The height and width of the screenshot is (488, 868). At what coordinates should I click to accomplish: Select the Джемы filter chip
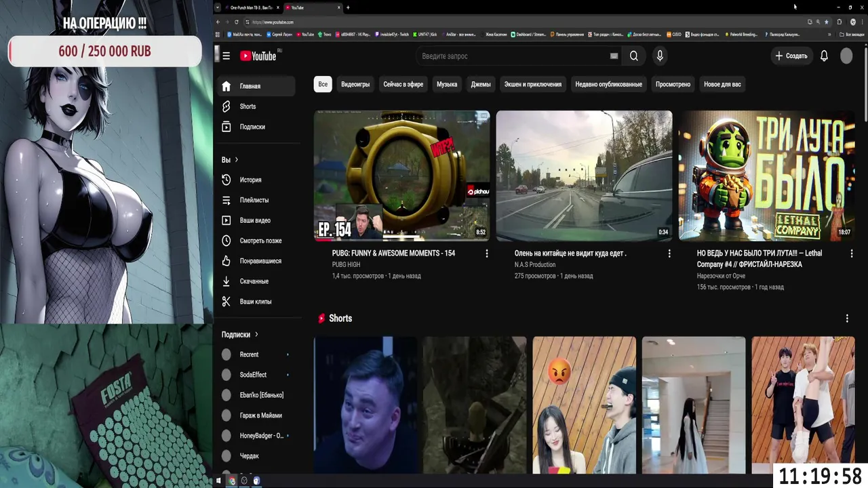pos(481,84)
